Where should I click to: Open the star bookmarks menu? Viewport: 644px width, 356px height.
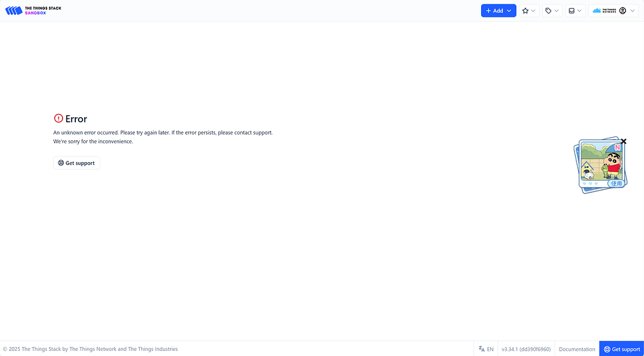(x=526, y=11)
